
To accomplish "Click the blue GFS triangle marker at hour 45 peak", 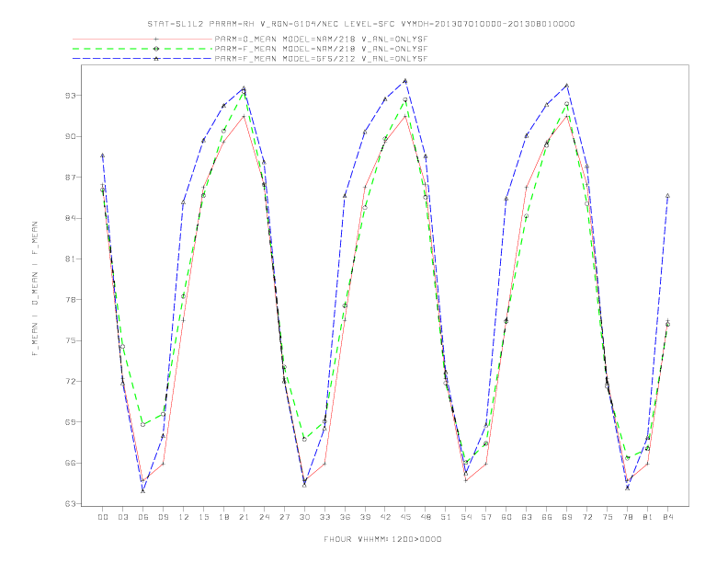I will click(405, 81).
